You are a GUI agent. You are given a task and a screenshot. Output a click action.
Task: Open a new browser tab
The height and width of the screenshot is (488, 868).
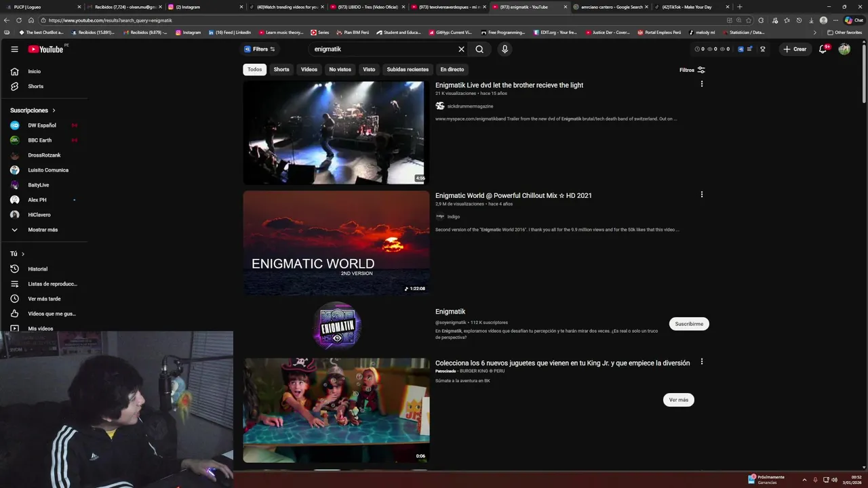pyautogui.click(x=739, y=7)
